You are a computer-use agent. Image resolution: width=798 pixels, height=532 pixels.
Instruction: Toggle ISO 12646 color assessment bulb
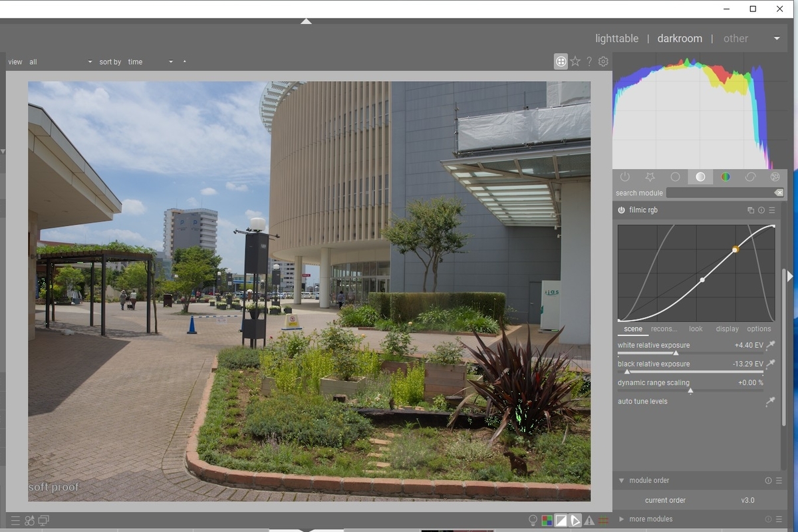(x=533, y=521)
